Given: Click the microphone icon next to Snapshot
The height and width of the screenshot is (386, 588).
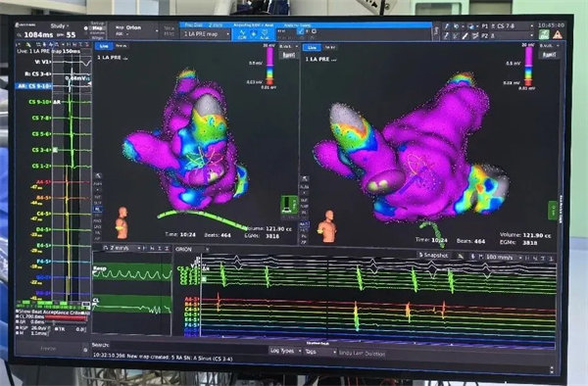Looking at the screenshot, I should pos(473,257).
